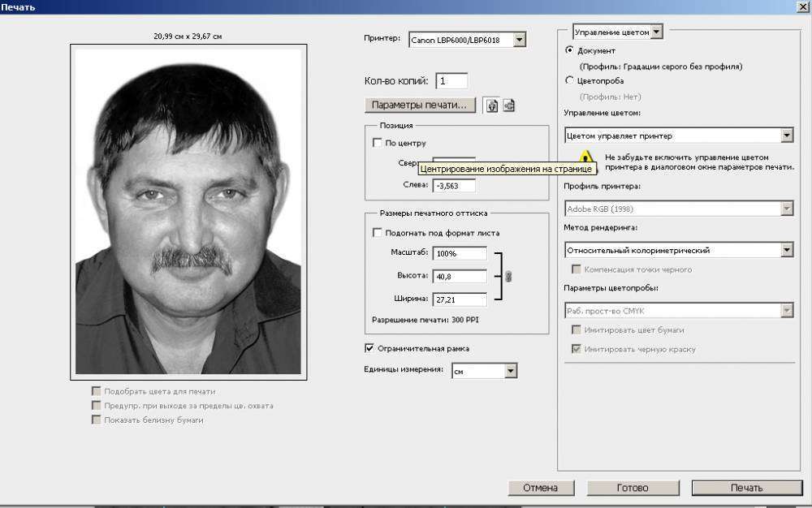
Task: Toggle the proportions chain link icon
Action: 508,277
